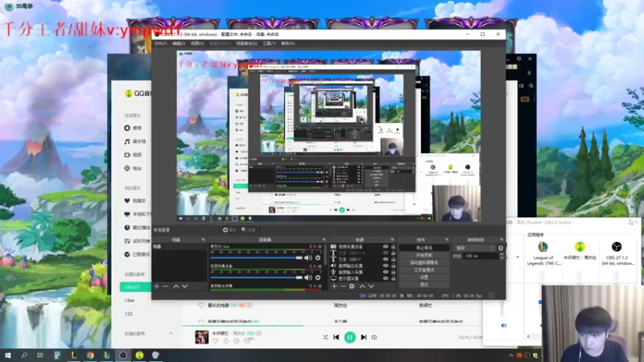Open source properties gear below the sources list

point(352,286)
